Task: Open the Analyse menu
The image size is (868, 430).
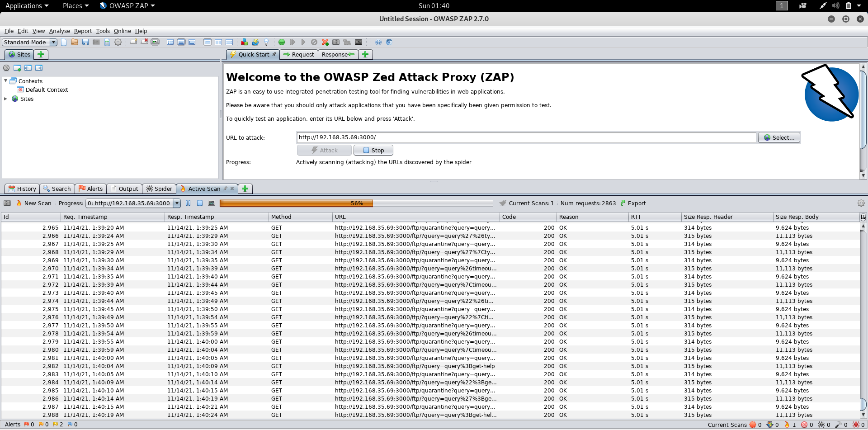Action: pyautogui.click(x=60, y=31)
